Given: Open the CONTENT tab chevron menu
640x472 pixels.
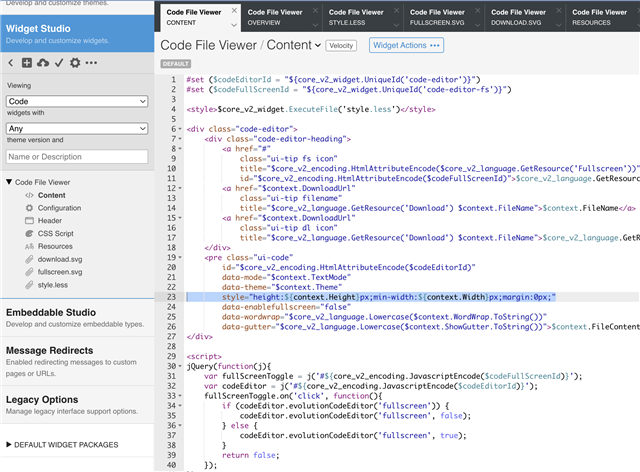Looking at the screenshot, I should coord(234,25).
